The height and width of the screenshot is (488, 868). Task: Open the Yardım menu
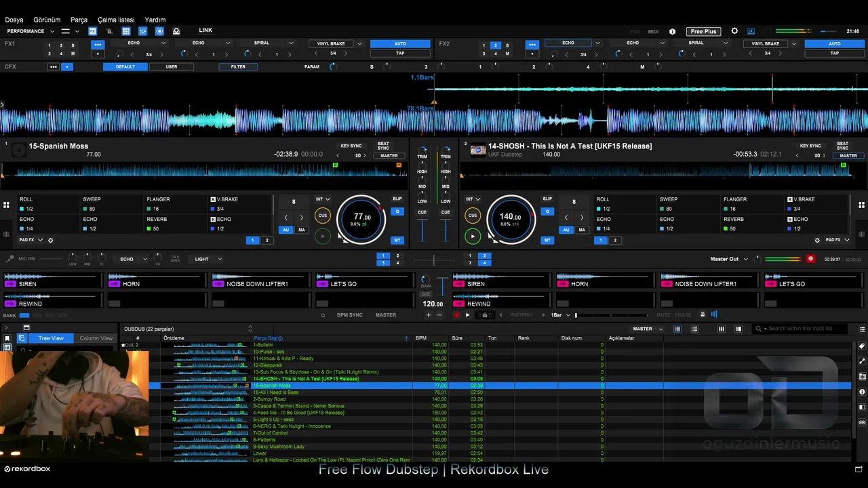click(155, 20)
